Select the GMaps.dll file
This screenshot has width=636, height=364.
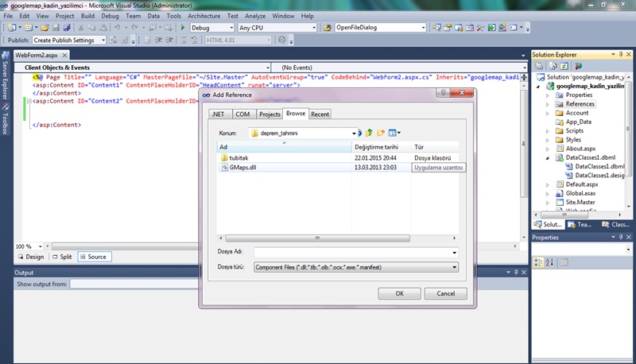[x=242, y=167]
